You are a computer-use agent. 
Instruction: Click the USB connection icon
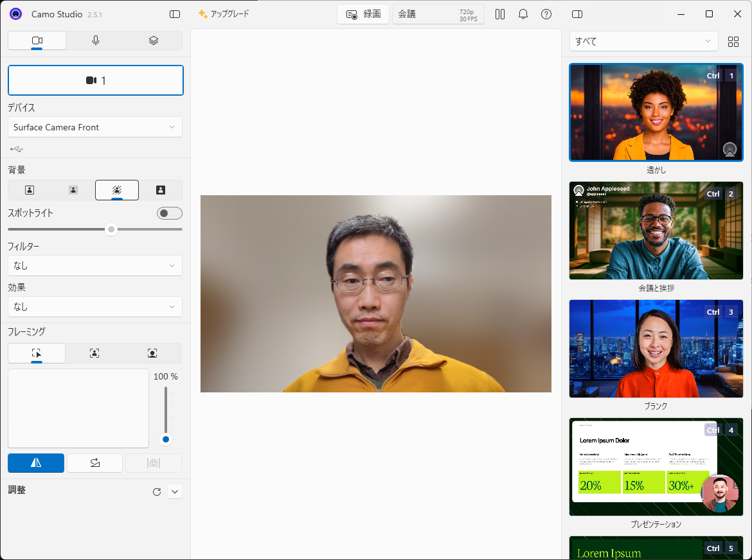click(17, 150)
